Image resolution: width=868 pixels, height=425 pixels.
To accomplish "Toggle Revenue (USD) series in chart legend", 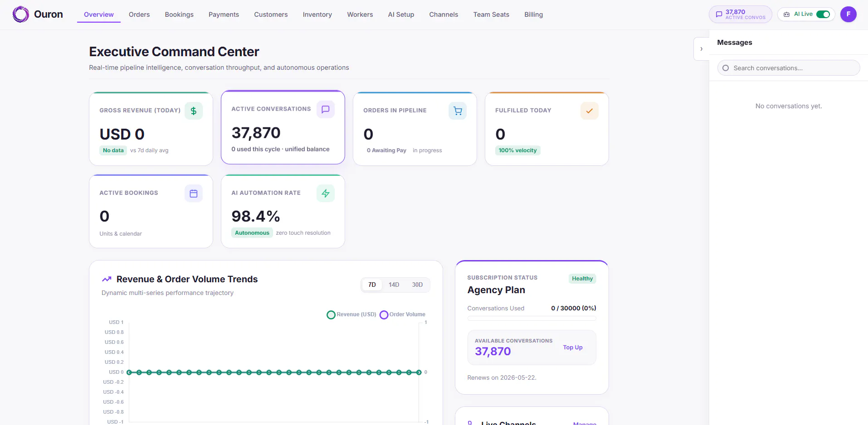I will click(351, 314).
